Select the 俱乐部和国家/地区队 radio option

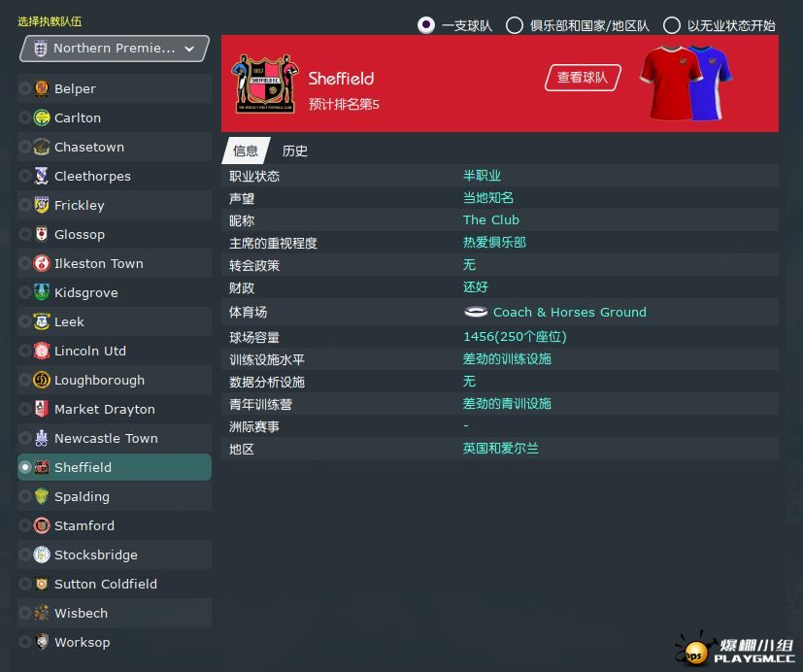point(515,25)
